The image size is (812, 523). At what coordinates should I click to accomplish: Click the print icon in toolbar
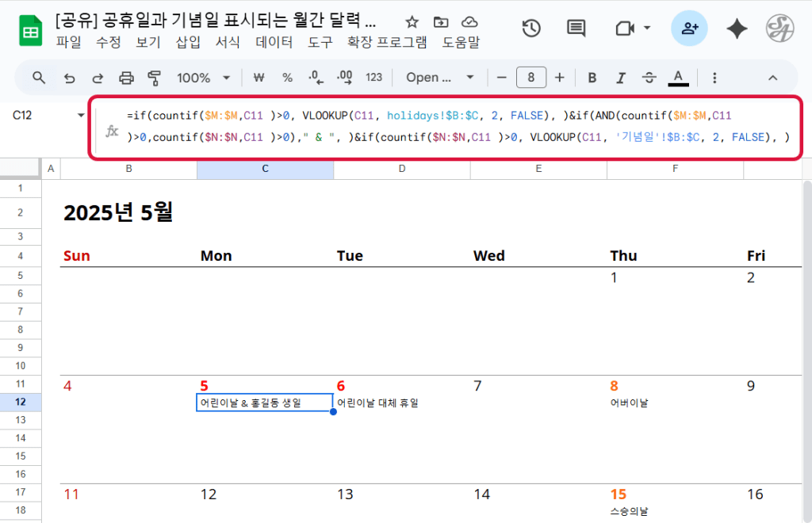126,78
